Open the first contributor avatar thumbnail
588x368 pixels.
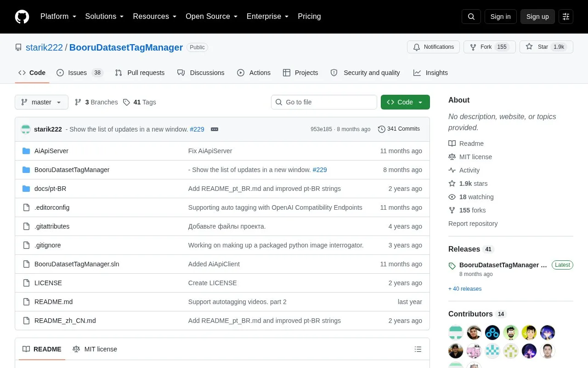456,332
